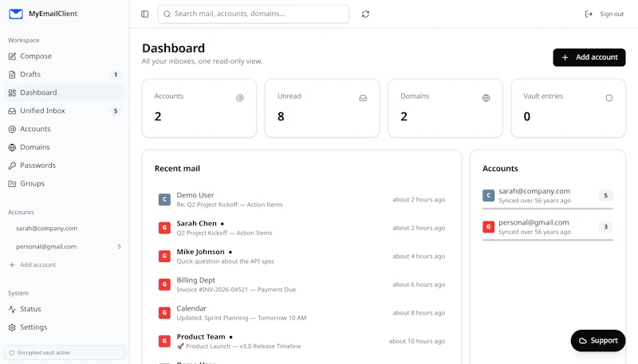This screenshot has height=364, width=638.
Task: Open the Domains page
Action: 65,147
